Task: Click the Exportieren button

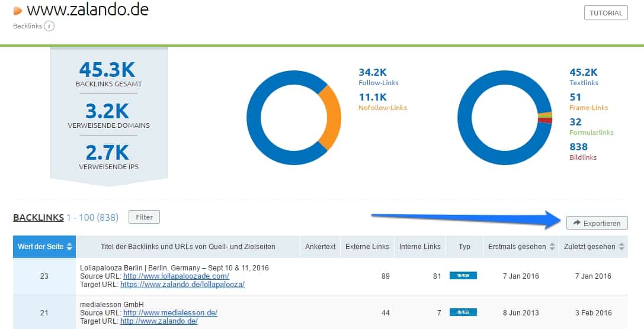Action: [x=597, y=222]
